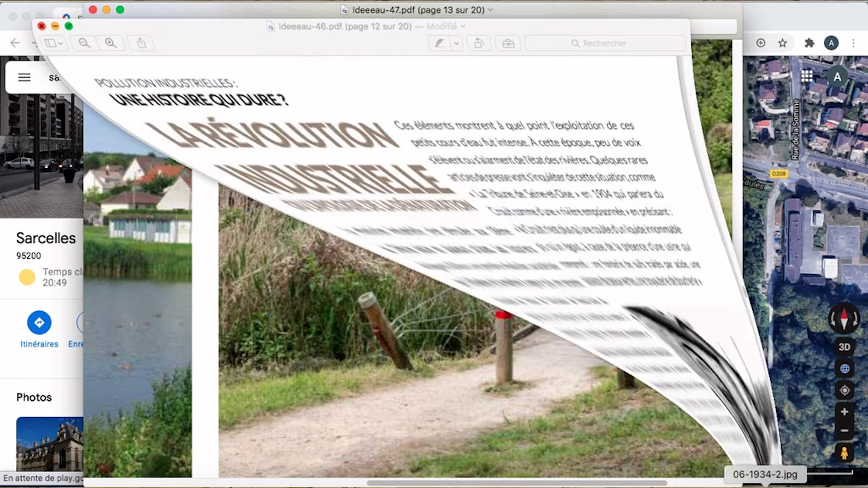Open the Google Maps hamburger menu
Viewport: 868px width, 488px height.
24,77
